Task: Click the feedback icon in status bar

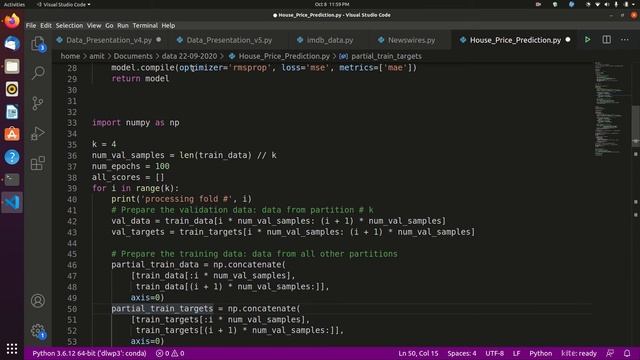Action: click(610, 353)
